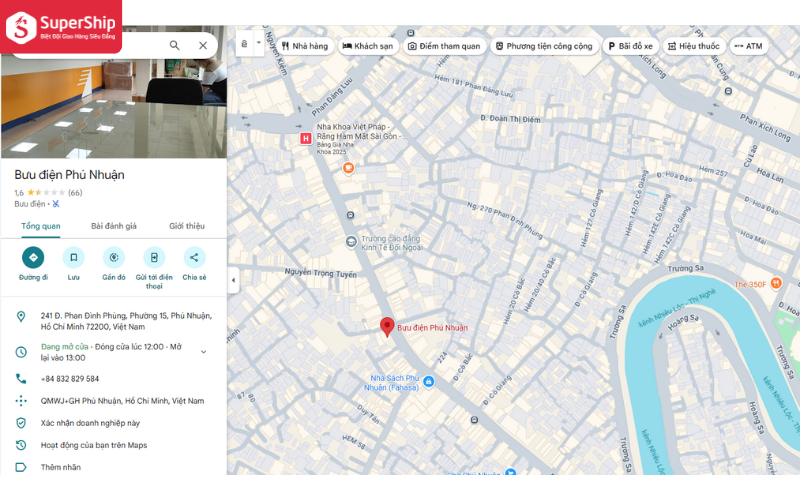This screenshot has width=800, height=500.
Task: Click the bus stop icon on Phan Xích Long
Action: point(729,91)
